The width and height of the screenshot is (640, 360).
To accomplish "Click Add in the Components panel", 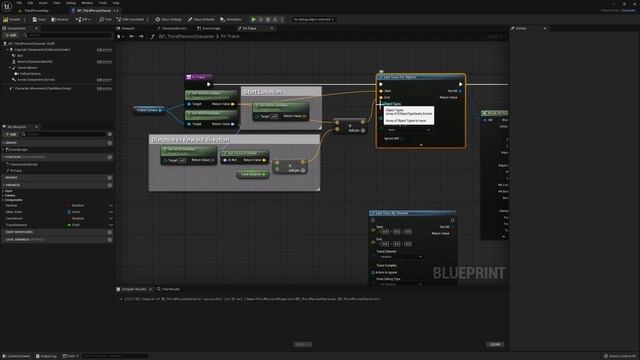I will click(11, 36).
